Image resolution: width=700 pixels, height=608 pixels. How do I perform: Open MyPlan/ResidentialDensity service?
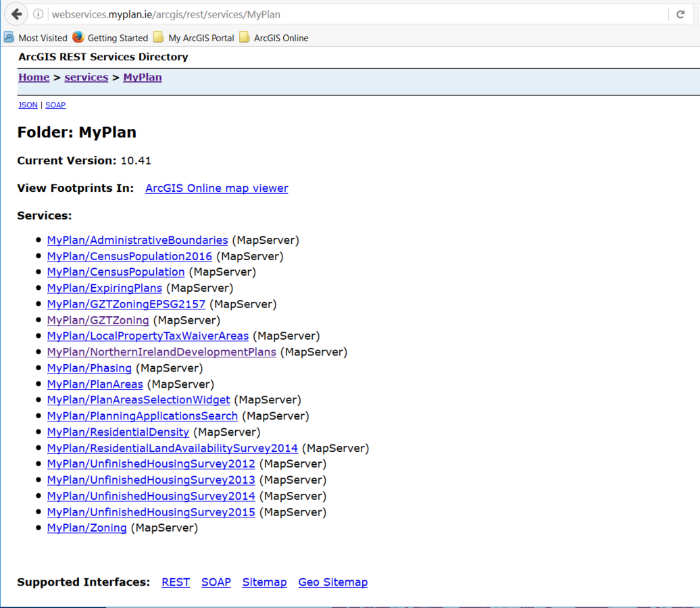(118, 432)
